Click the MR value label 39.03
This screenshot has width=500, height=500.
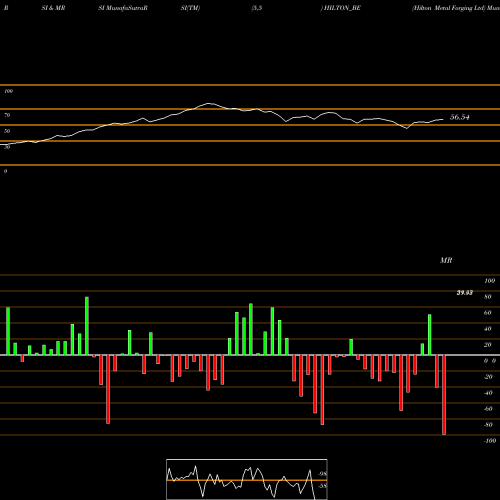pyautogui.click(x=465, y=293)
